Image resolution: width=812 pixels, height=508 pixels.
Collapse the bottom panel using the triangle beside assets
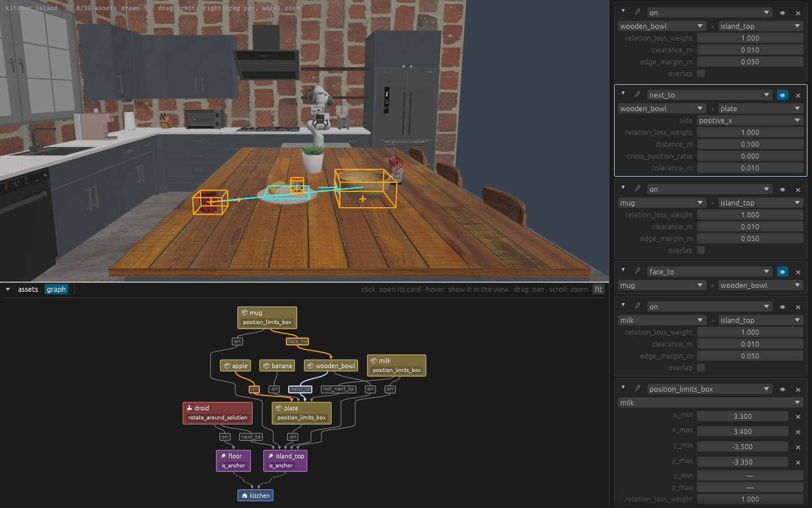pos(8,290)
